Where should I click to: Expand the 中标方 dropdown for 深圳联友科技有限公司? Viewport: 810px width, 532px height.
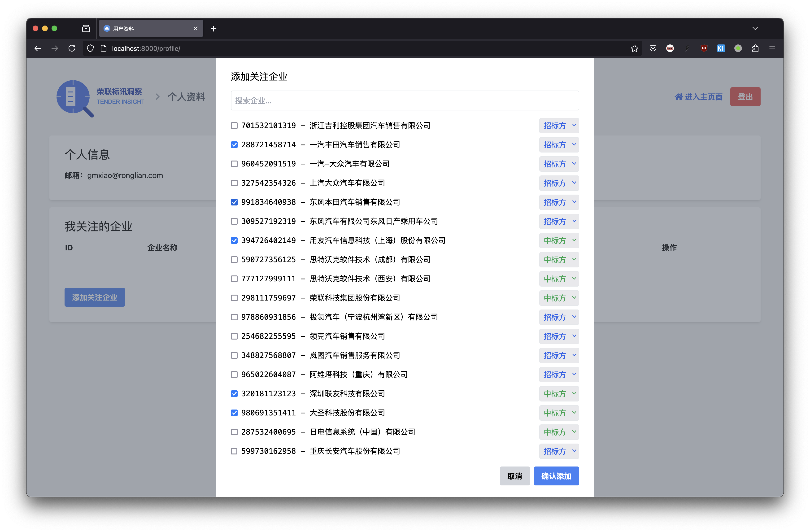[559, 394]
